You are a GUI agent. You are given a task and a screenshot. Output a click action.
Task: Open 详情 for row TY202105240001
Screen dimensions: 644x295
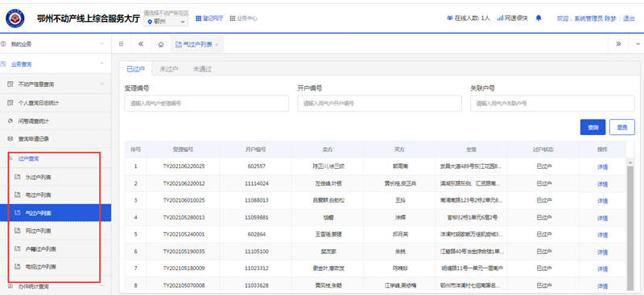[602, 235]
